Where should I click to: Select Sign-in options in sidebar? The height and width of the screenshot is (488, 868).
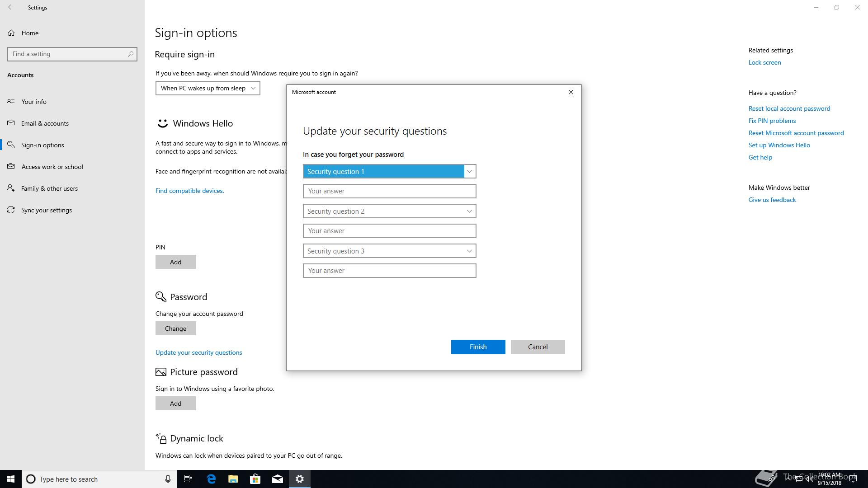tap(72, 145)
